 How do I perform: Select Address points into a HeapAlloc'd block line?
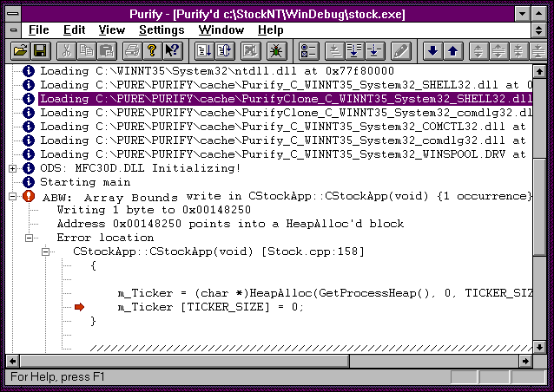230,224
